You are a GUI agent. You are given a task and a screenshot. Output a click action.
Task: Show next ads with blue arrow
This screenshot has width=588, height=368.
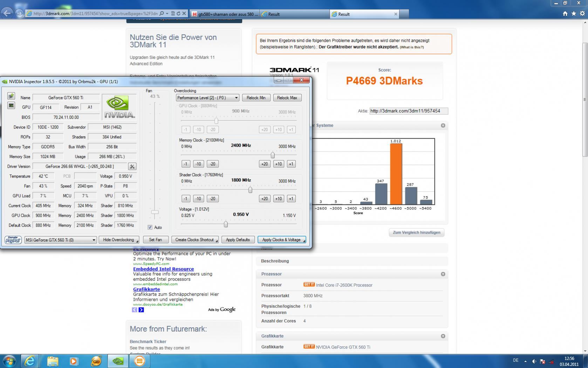(x=141, y=310)
